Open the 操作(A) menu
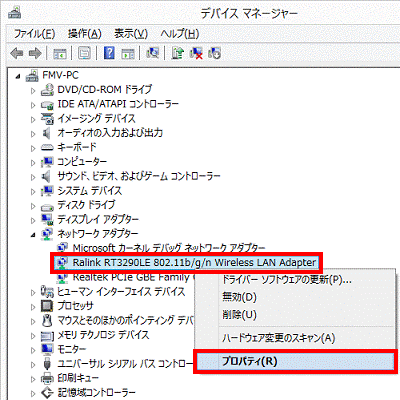 click(85, 34)
